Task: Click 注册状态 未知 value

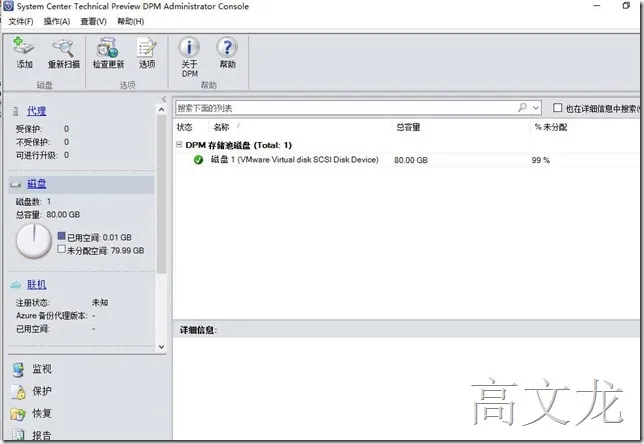Action: 100,303
